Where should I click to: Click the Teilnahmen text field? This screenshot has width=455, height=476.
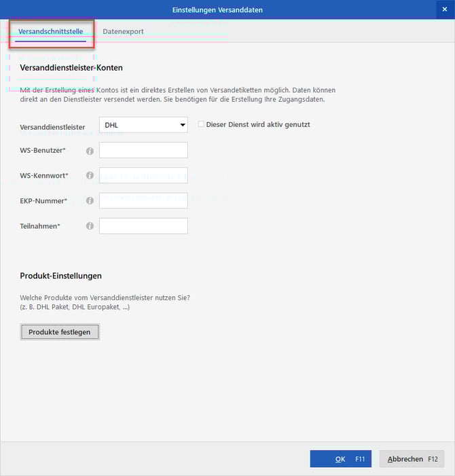pyautogui.click(x=143, y=225)
